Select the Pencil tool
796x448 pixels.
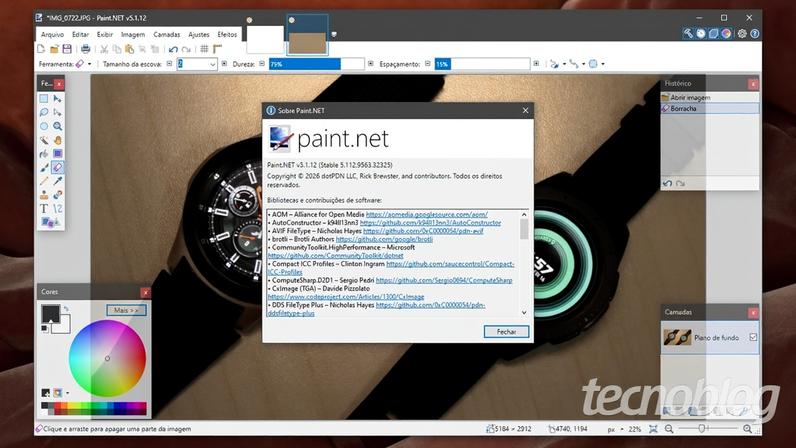44,181
